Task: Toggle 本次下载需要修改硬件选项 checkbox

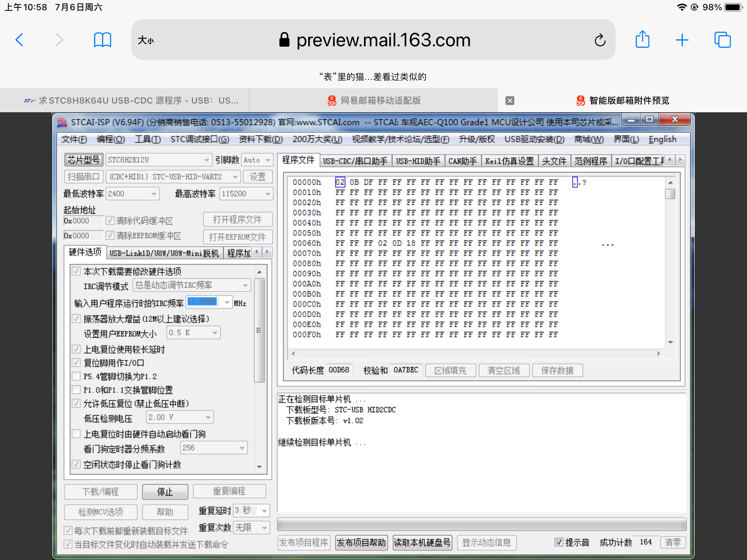Action: point(76,271)
